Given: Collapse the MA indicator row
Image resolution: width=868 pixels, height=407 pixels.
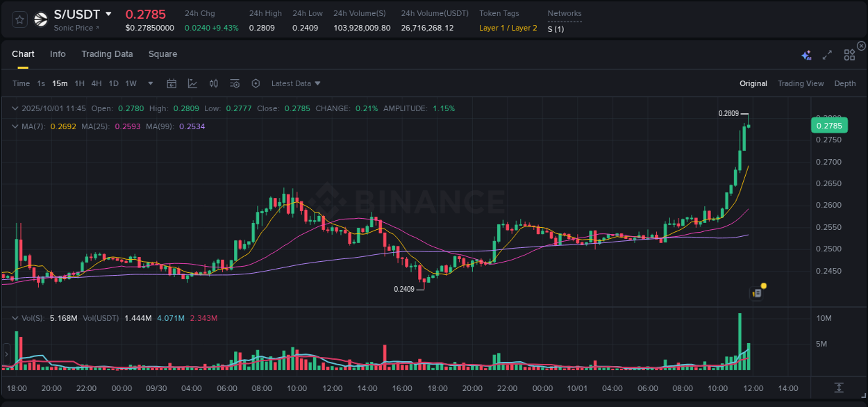Looking at the screenshot, I should (15, 126).
